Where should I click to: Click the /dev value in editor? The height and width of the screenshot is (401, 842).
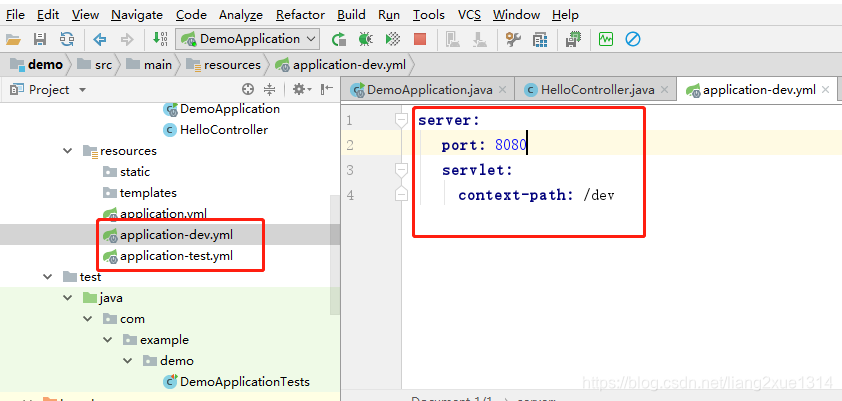click(x=599, y=195)
